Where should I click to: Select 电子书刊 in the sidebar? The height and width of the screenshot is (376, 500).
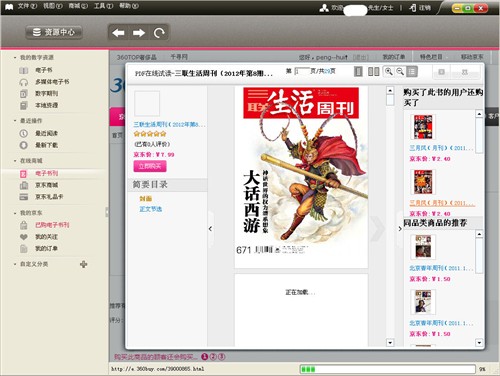(x=47, y=173)
